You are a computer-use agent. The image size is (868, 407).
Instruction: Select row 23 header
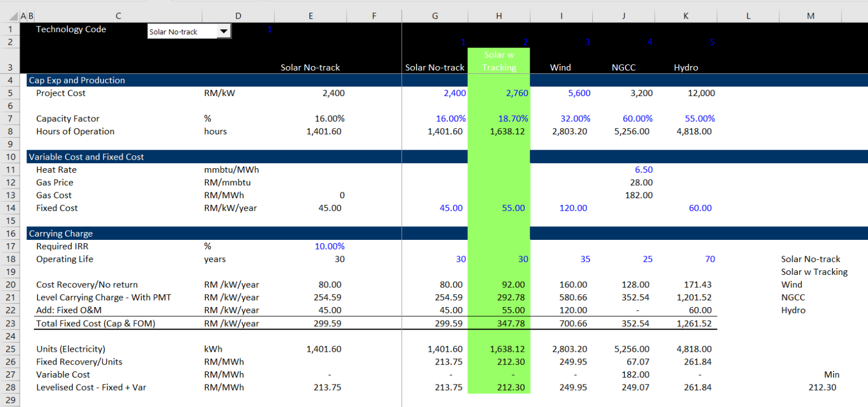point(10,323)
